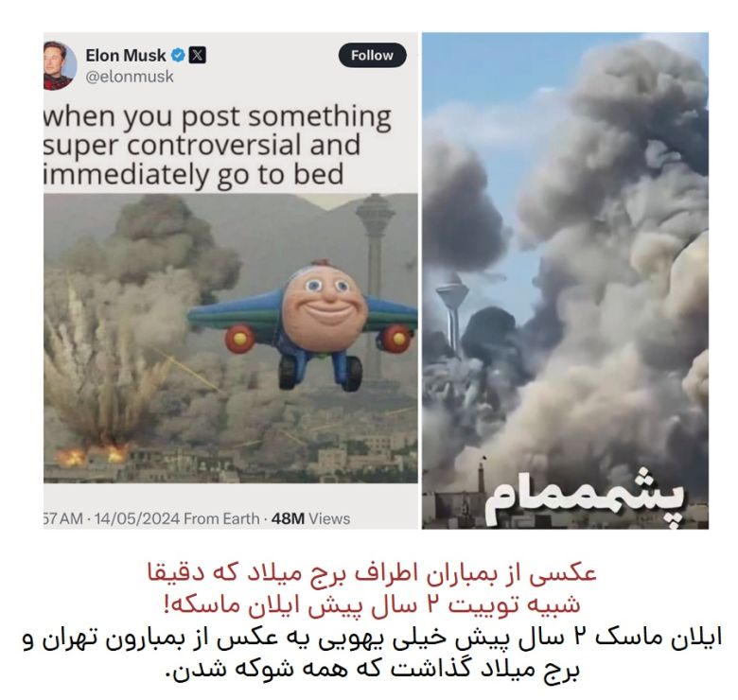Click the X logo badge beside the name
The width and height of the screenshot is (738, 700).
pos(197,55)
